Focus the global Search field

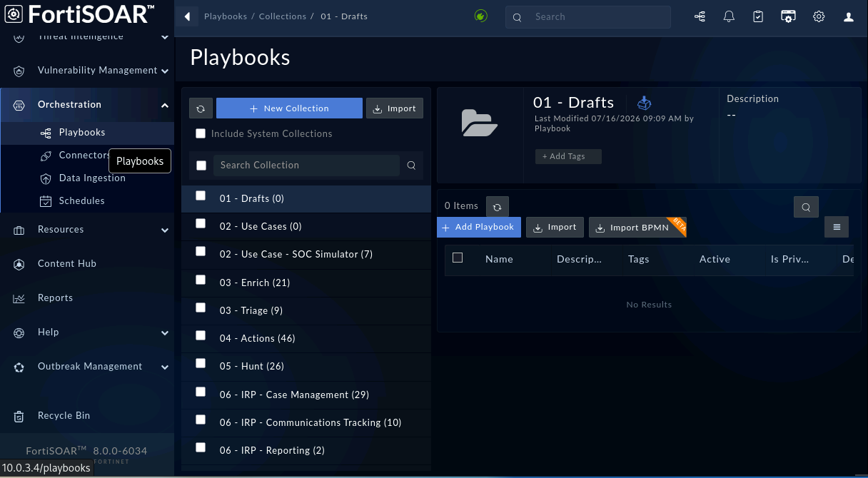(588, 17)
